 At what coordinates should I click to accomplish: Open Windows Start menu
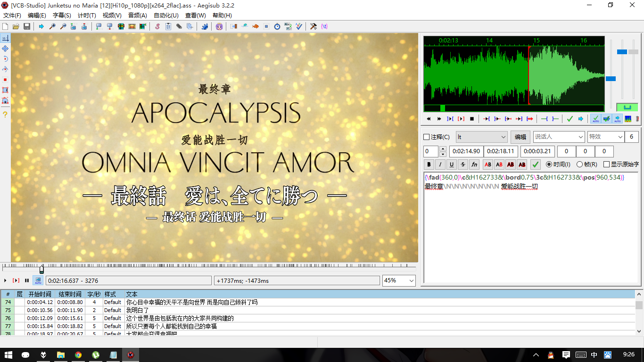coord(8,354)
